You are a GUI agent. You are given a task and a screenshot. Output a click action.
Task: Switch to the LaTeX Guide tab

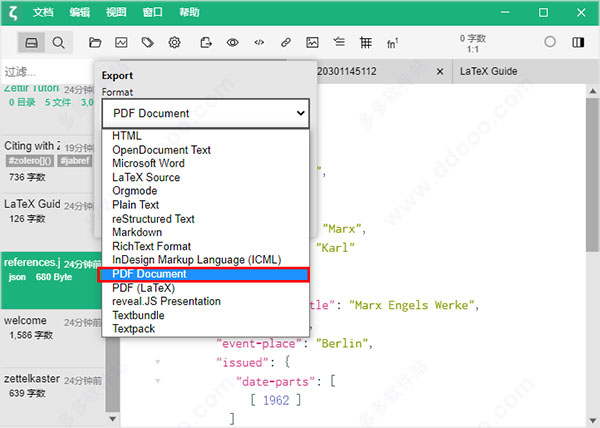click(x=489, y=72)
